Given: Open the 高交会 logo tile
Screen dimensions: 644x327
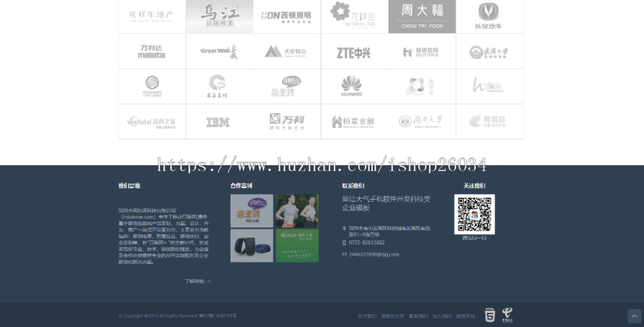Looking at the screenshot, I should click(x=422, y=87).
